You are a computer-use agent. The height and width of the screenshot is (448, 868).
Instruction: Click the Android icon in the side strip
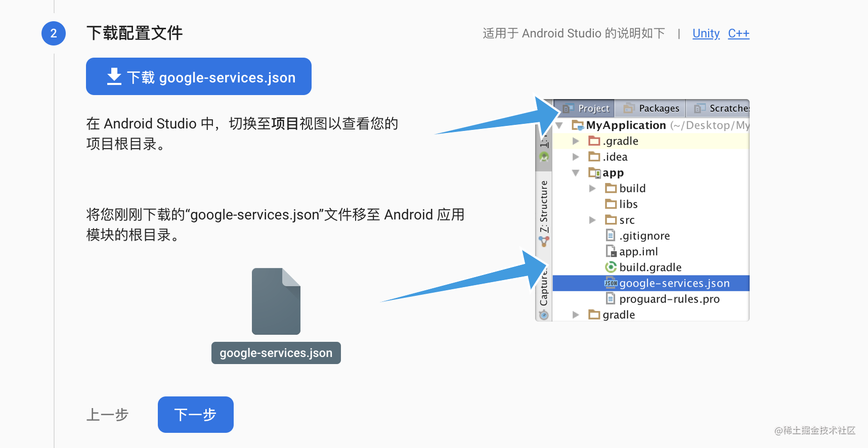(x=544, y=157)
